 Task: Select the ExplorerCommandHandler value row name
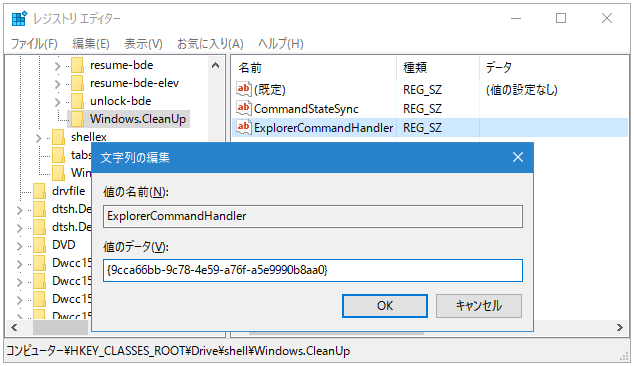pyautogui.click(x=323, y=127)
